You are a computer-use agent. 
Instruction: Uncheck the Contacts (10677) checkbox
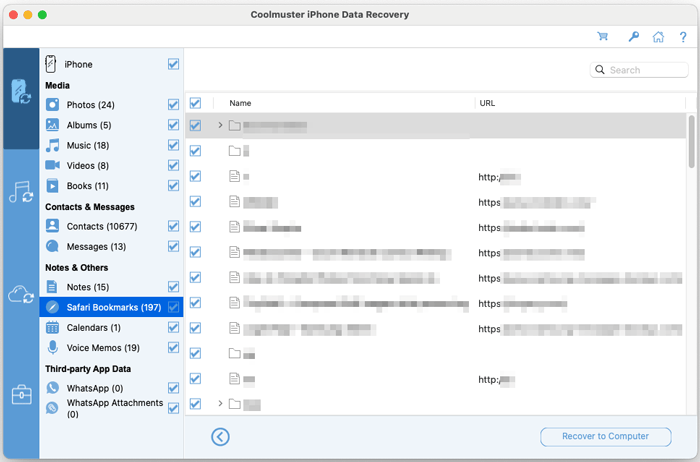[173, 226]
